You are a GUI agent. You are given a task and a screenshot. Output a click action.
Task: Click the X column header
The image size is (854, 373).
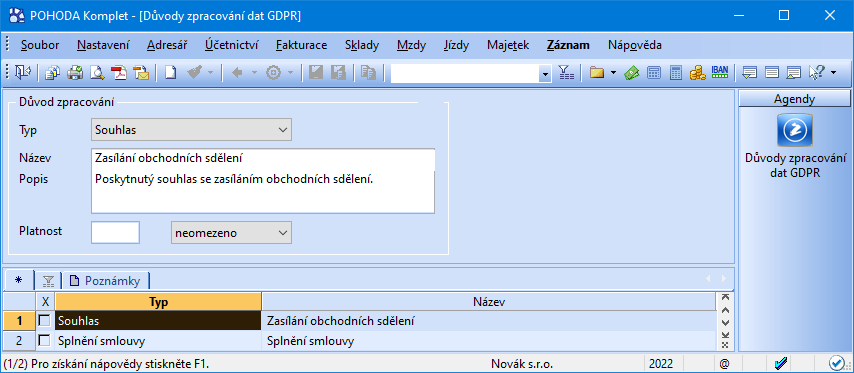coord(46,302)
